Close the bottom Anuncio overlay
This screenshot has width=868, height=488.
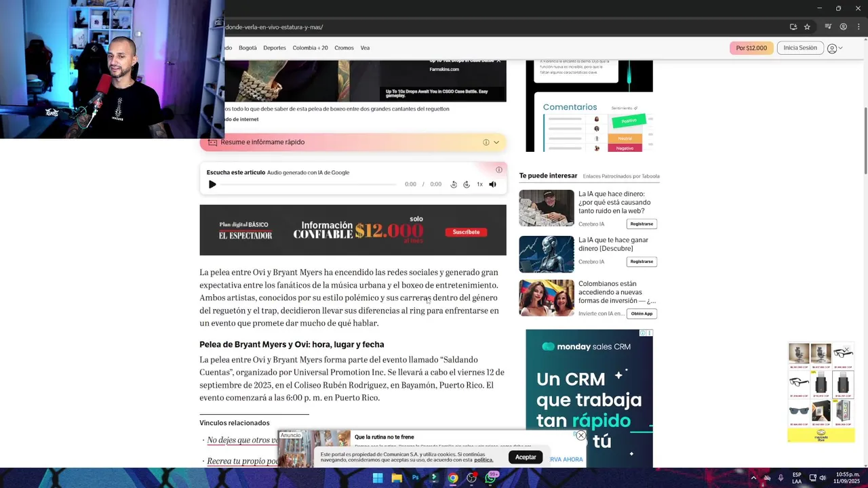[581, 435]
